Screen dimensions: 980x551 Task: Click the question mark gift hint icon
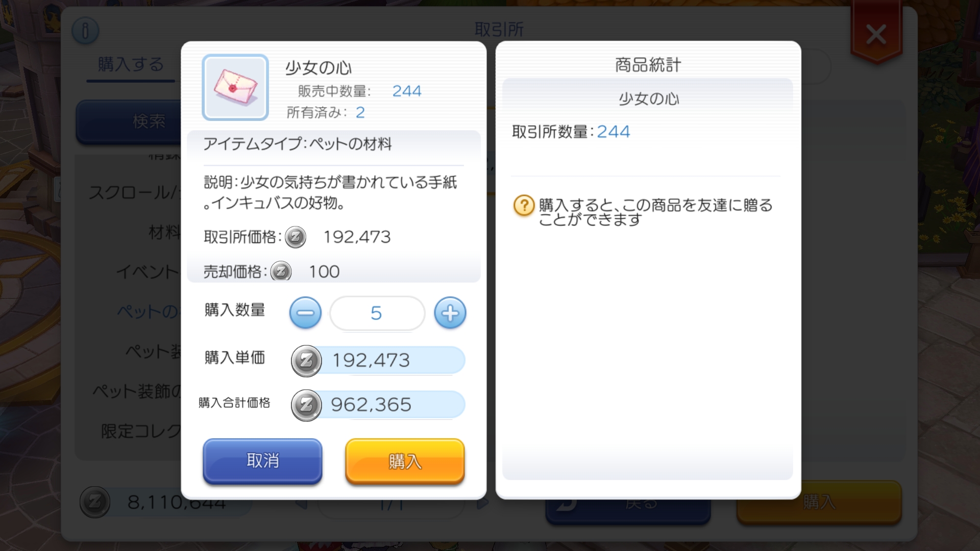click(524, 206)
